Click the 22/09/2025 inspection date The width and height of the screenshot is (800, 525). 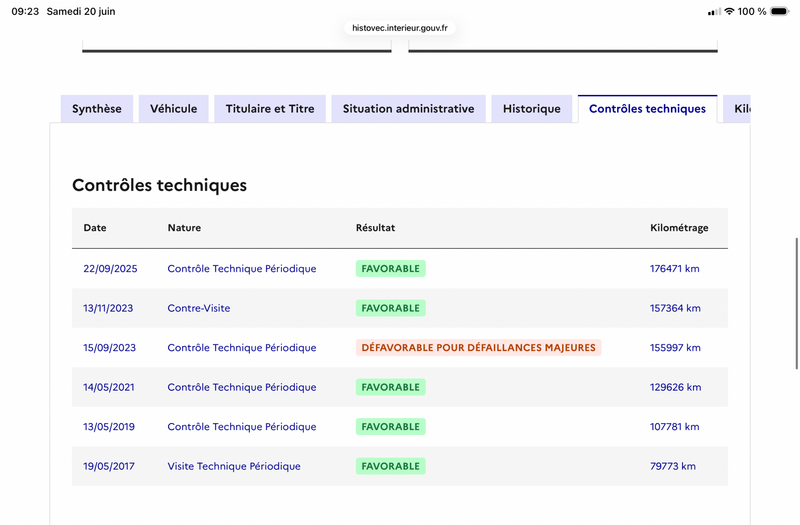pyautogui.click(x=110, y=269)
